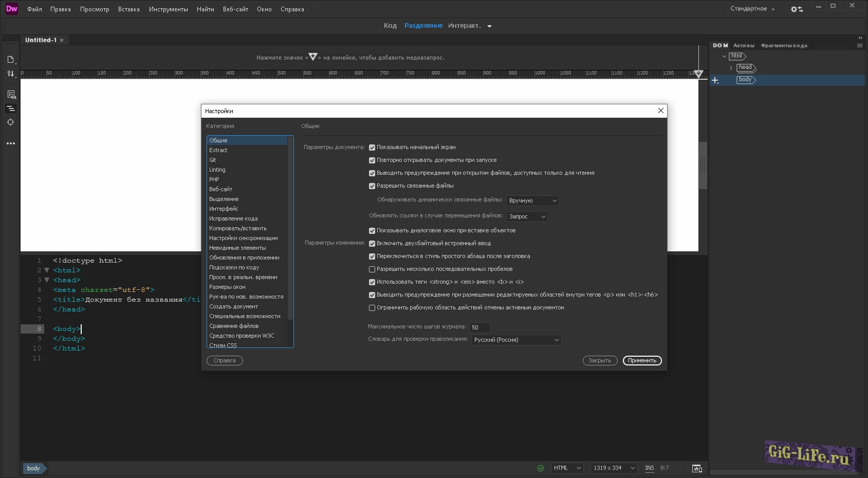Image resolution: width=868 pixels, height=478 pixels.
Task: Uncheck Показывать начальный экран checkbox
Action: click(x=372, y=148)
